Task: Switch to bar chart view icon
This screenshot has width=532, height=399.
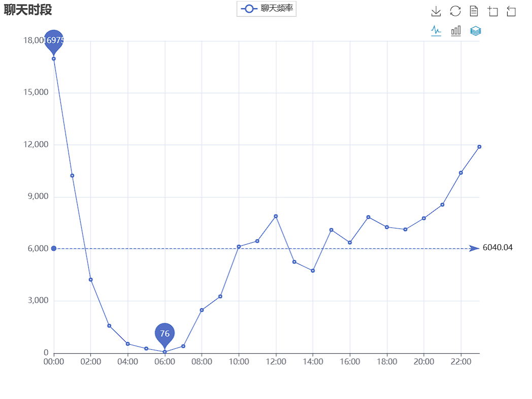Action: [x=456, y=31]
